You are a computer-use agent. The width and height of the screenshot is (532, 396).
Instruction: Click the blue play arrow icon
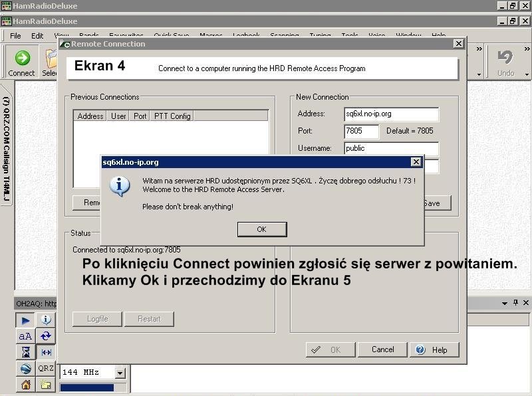pyautogui.click(x=25, y=320)
